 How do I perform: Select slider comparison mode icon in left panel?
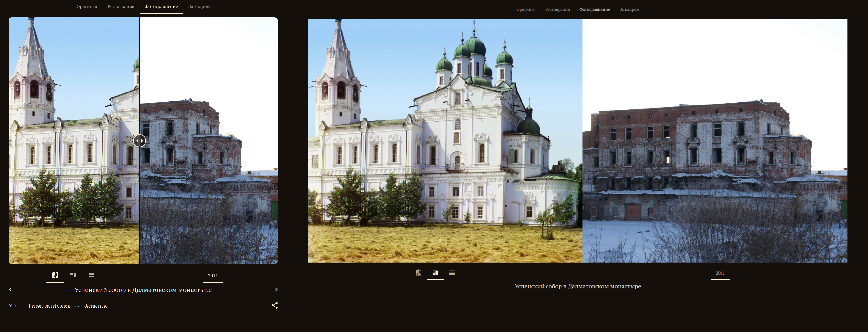tap(55, 275)
